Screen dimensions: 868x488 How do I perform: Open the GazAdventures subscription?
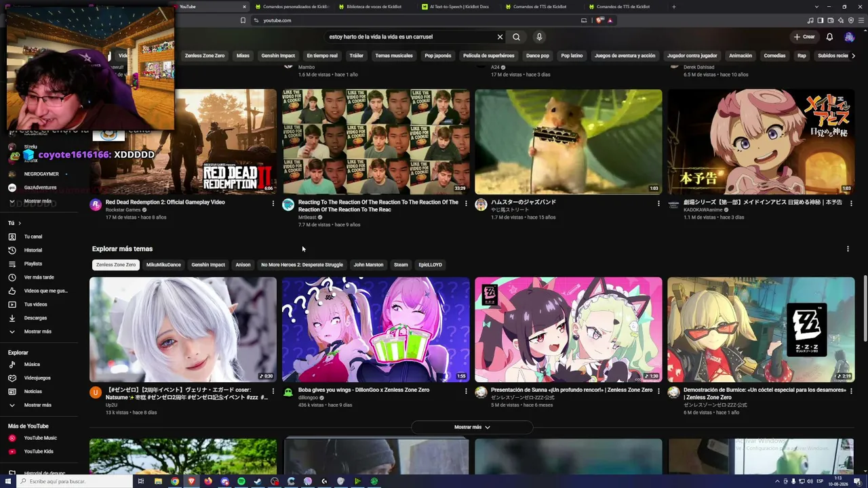pyautogui.click(x=40, y=187)
